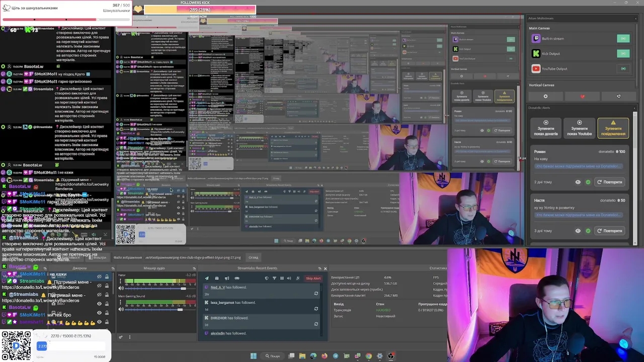The width and height of the screenshot is (644, 362).
Task: Click the megaphone icon in Recent Events
Action: click(227, 278)
